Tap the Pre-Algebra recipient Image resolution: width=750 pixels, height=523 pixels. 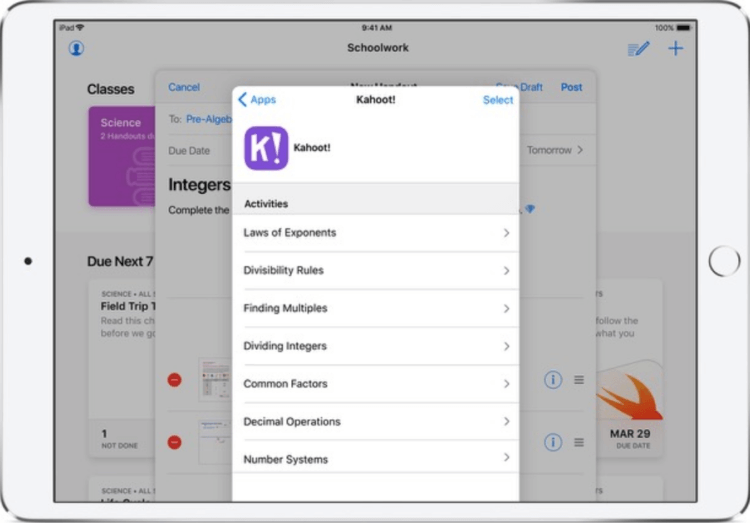point(209,119)
